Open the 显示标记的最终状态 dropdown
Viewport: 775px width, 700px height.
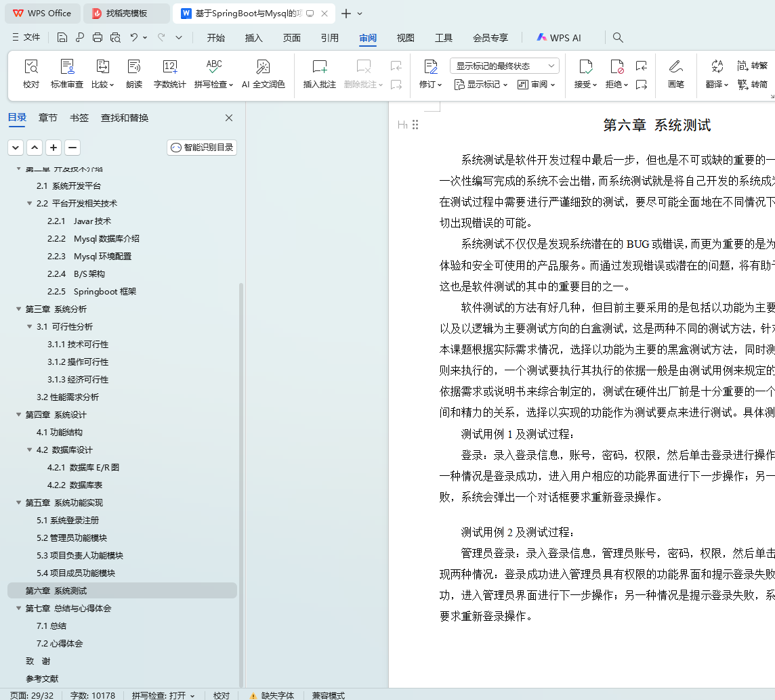tap(505, 66)
